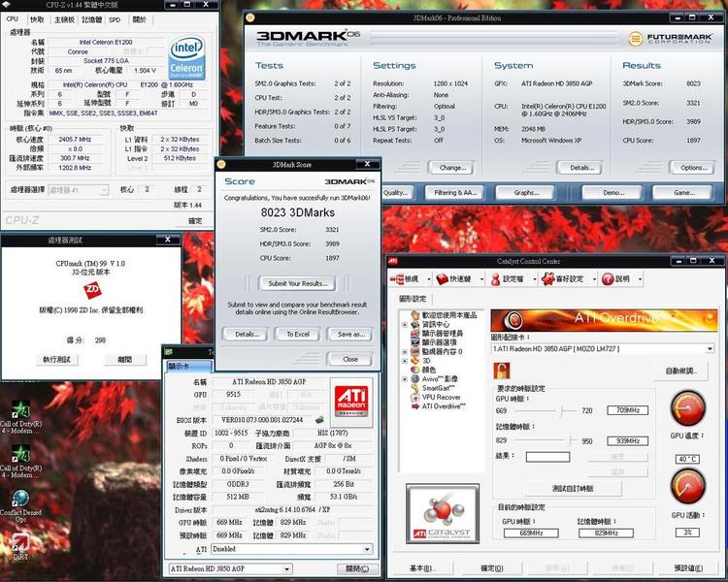This screenshot has width=728, height=582.
Task: Click the empty 結果 result field
Action: (547, 457)
